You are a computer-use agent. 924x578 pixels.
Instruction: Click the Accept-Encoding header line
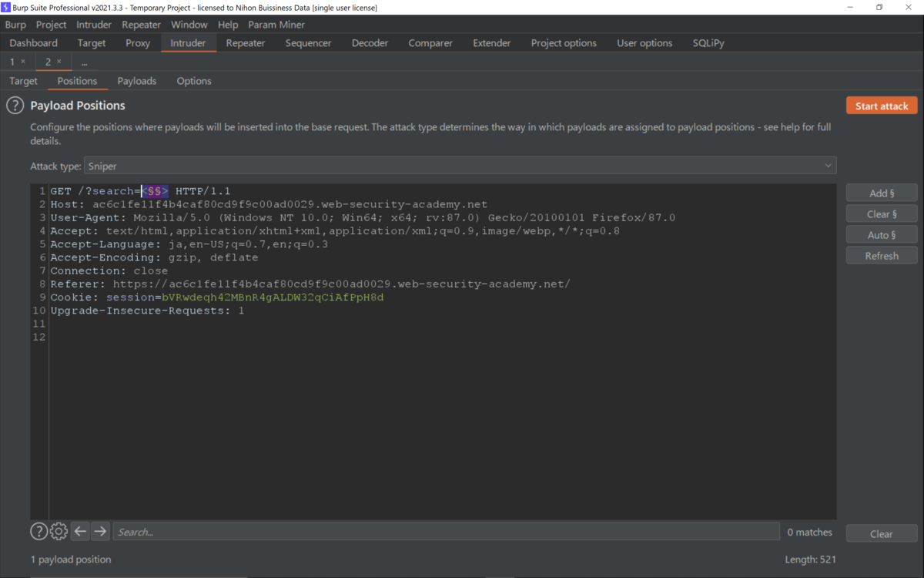tap(154, 257)
